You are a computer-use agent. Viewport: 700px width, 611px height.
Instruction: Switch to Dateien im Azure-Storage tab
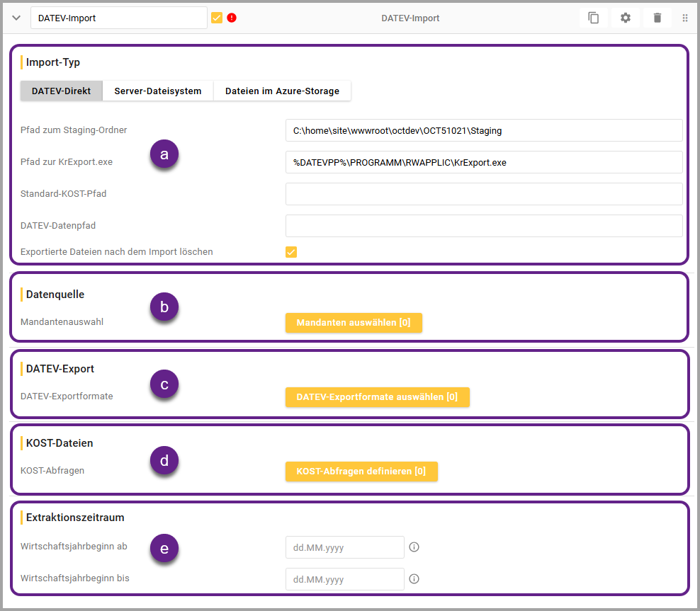point(282,91)
